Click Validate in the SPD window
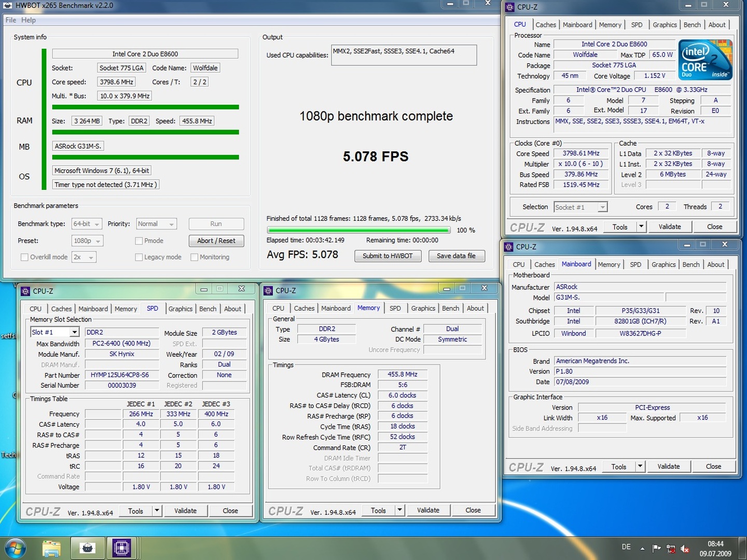 pyautogui.click(x=186, y=511)
